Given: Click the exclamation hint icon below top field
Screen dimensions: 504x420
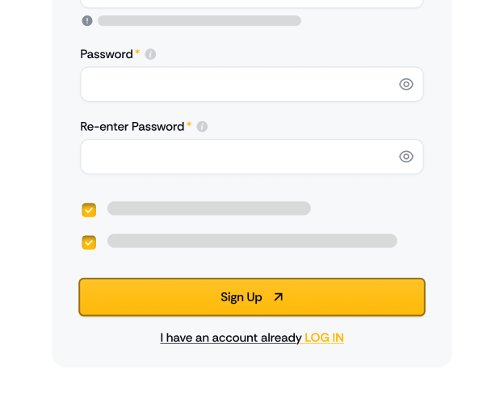Looking at the screenshot, I should tap(87, 21).
